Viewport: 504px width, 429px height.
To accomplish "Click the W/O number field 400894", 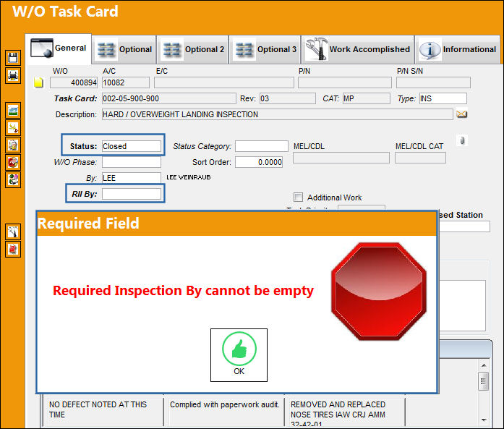I will (x=74, y=82).
